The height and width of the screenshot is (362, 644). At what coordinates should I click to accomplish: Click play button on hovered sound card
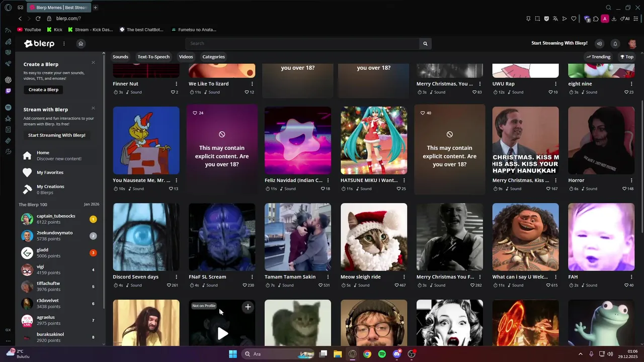pyautogui.click(x=222, y=333)
